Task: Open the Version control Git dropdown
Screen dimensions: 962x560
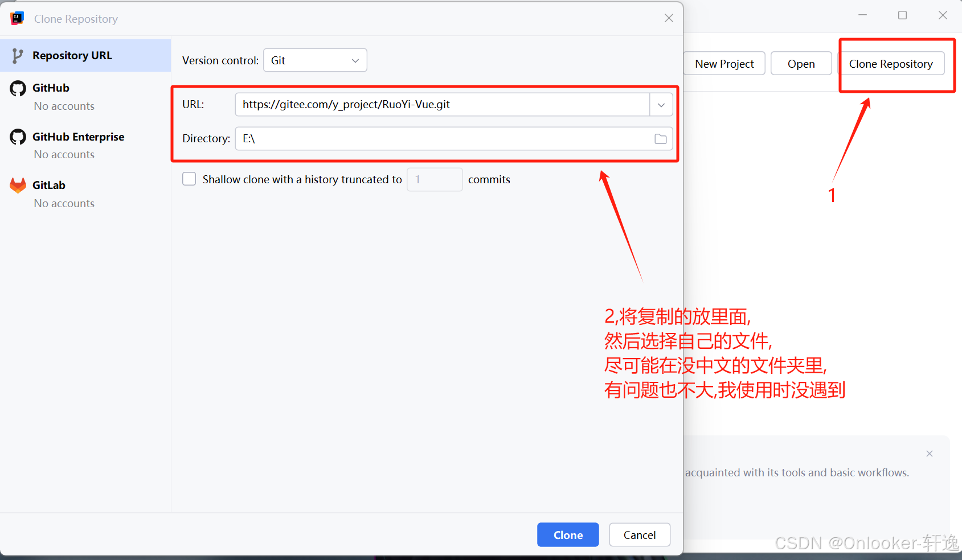Action: [x=315, y=60]
